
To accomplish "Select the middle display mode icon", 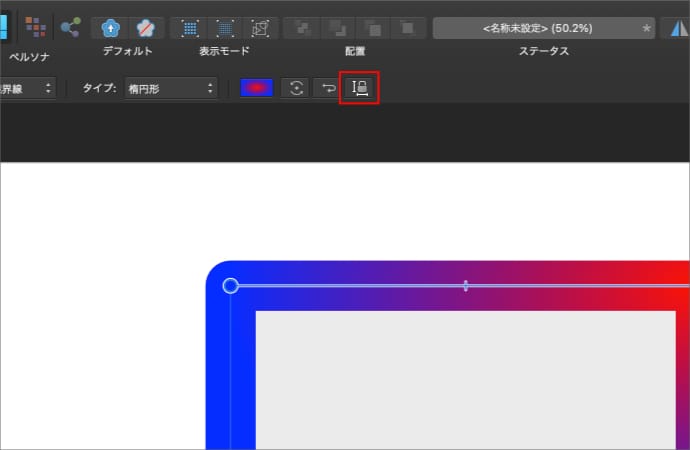I will click(225, 27).
